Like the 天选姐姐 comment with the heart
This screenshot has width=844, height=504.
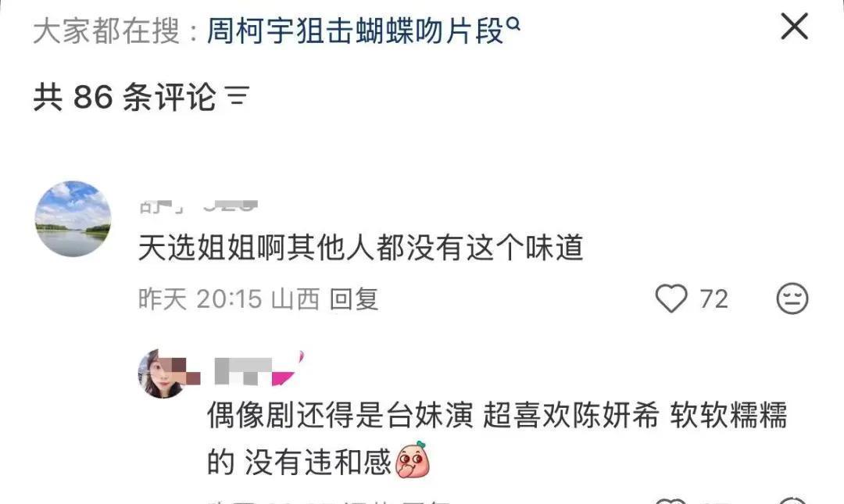pyautogui.click(x=671, y=298)
